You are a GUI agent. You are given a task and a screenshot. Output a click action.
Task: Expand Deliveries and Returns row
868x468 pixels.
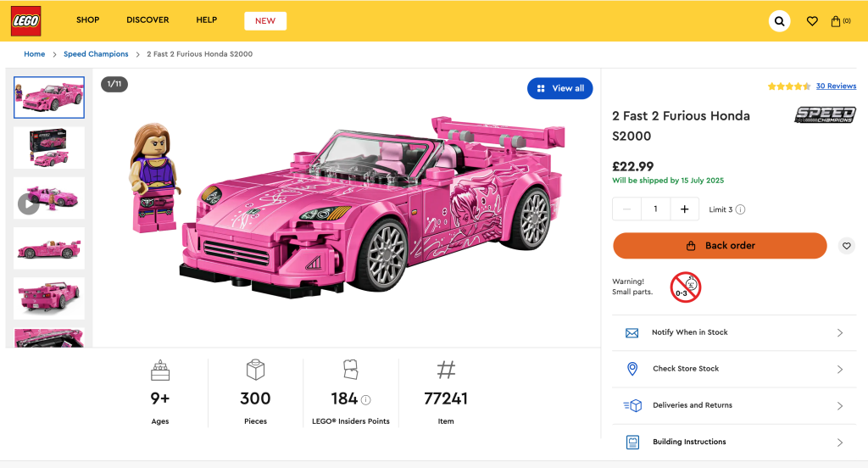pyautogui.click(x=734, y=405)
